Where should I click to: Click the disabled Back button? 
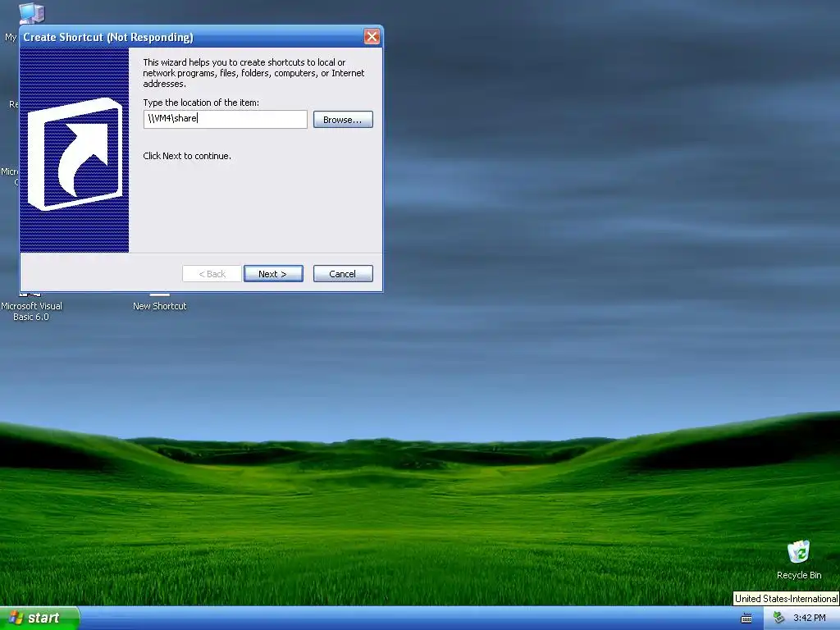point(212,274)
